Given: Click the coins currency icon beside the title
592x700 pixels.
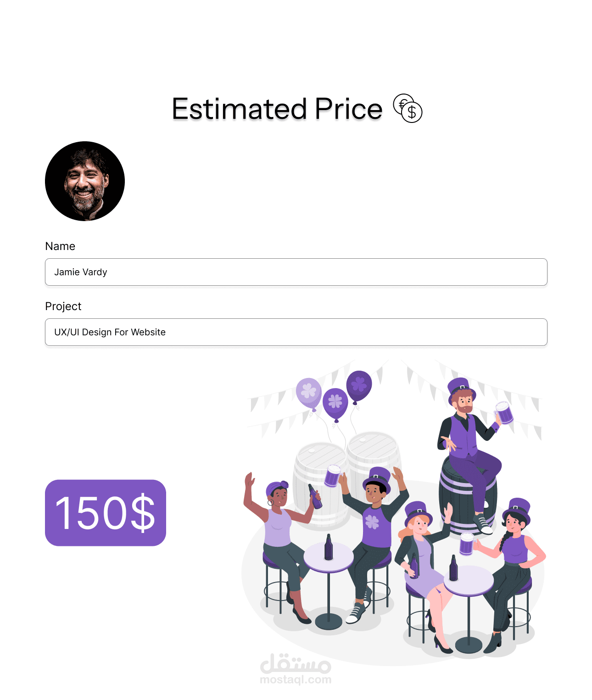Looking at the screenshot, I should tap(408, 108).
